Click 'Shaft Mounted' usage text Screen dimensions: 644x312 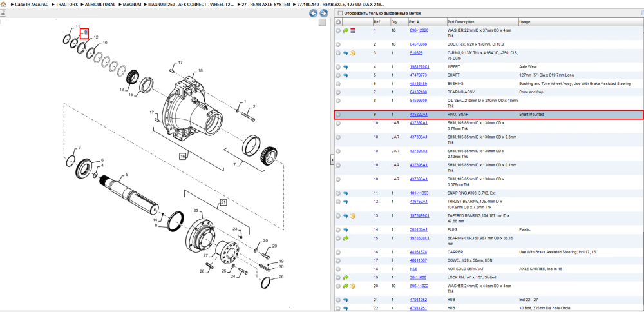[x=531, y=115]
